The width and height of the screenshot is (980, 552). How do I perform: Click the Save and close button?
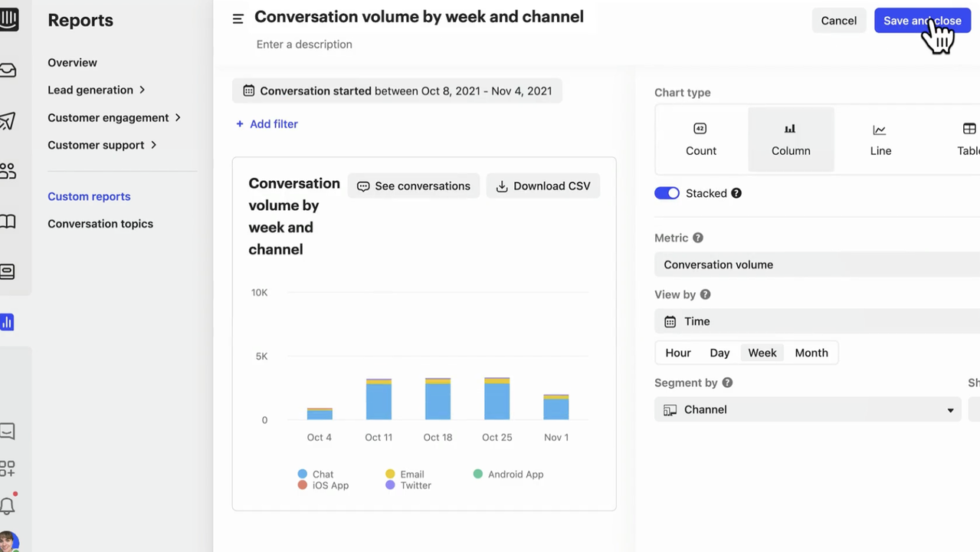[x=922, y=21]
